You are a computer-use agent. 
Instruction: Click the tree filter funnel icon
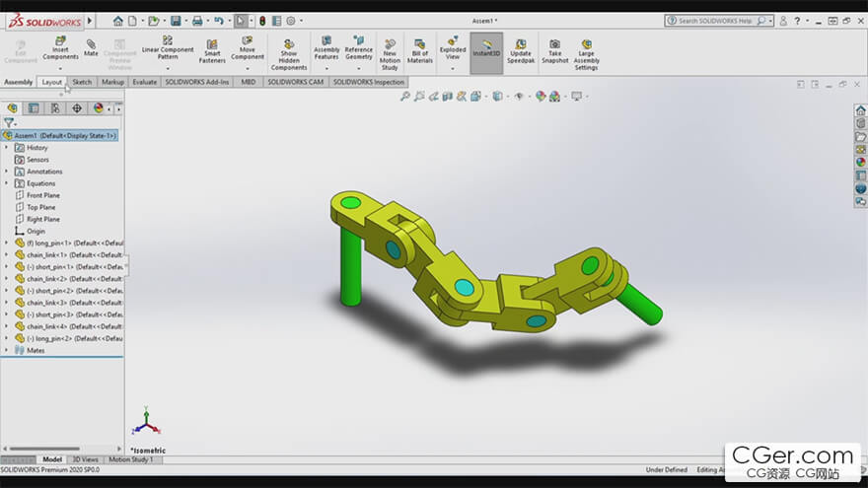point(8,123)
